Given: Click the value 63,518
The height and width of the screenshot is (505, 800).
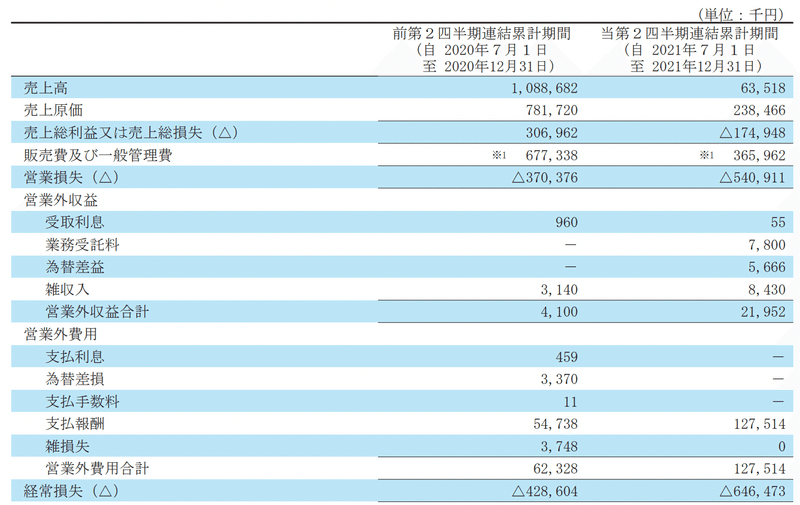Looking at the screenshot, I should point(763,88).
